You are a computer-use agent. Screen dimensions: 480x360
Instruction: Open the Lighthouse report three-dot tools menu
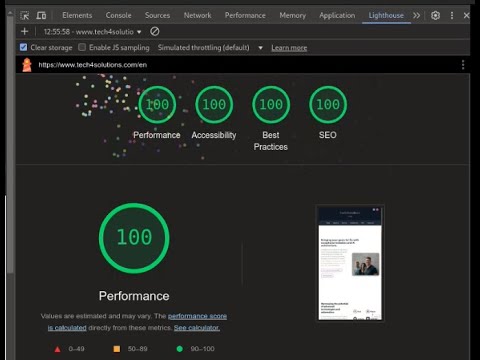[463, 65]
